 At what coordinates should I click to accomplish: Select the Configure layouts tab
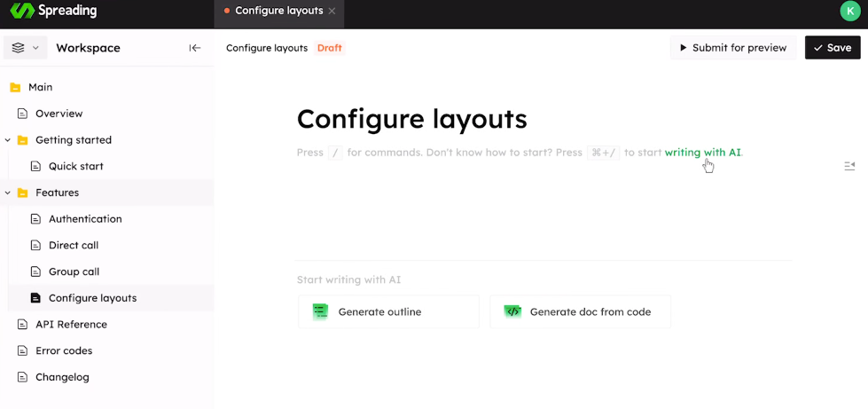coord(278,11)
